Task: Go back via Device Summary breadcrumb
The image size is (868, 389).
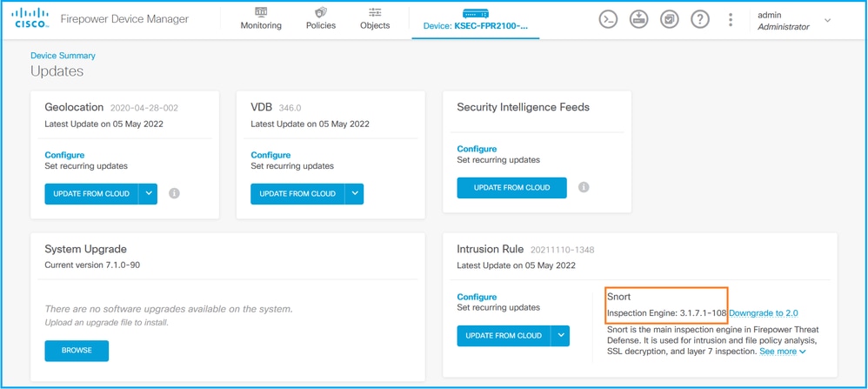Action: tap(63, 56)
